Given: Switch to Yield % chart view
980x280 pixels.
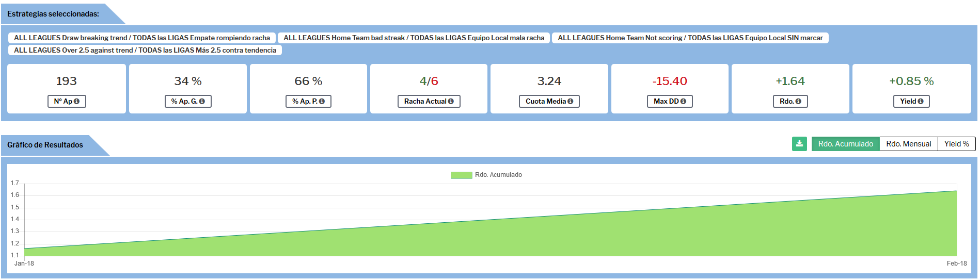Looking at the screenshot, I should [957, 144].
